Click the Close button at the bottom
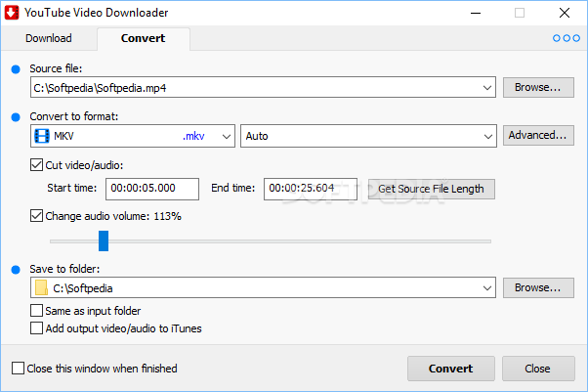The image size is (588, 392). (x=538, y=369)
